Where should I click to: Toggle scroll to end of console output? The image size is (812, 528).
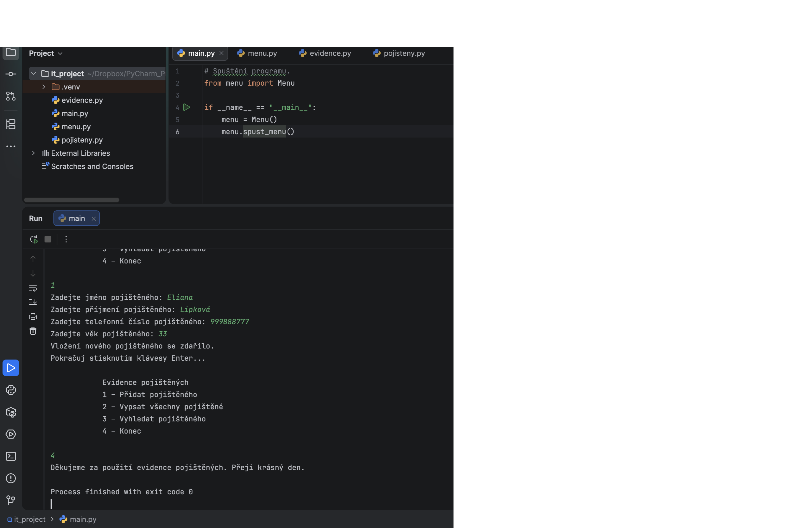(33, 302)
